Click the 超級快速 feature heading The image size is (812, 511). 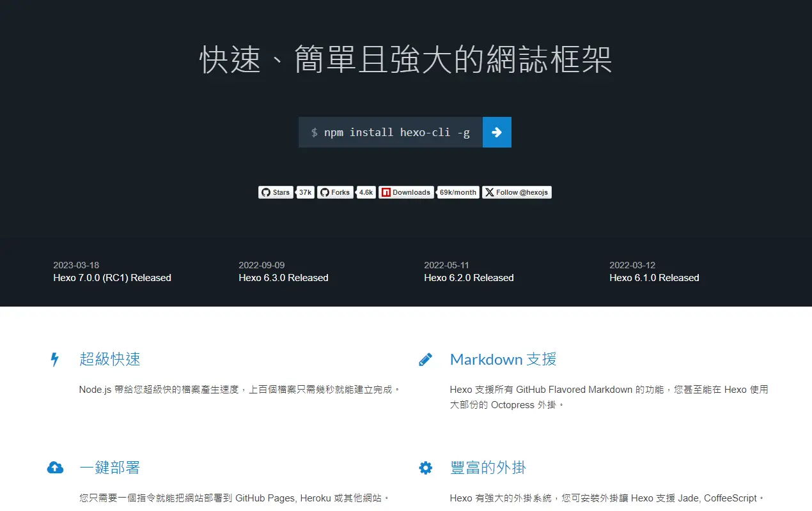click(110, 359)
